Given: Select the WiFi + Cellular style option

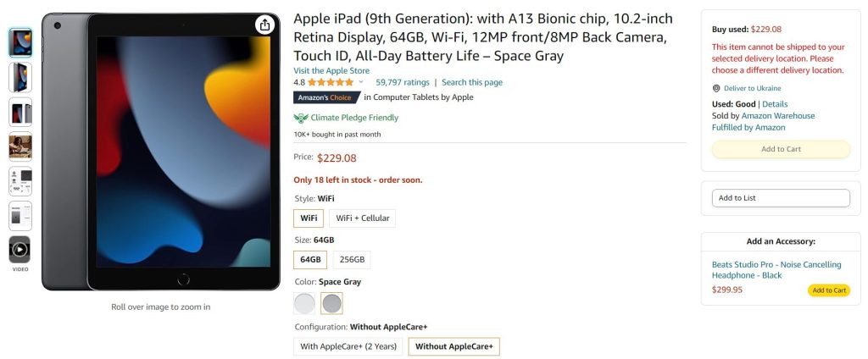Looking at the screenshot, I should [x=362, y=218].
